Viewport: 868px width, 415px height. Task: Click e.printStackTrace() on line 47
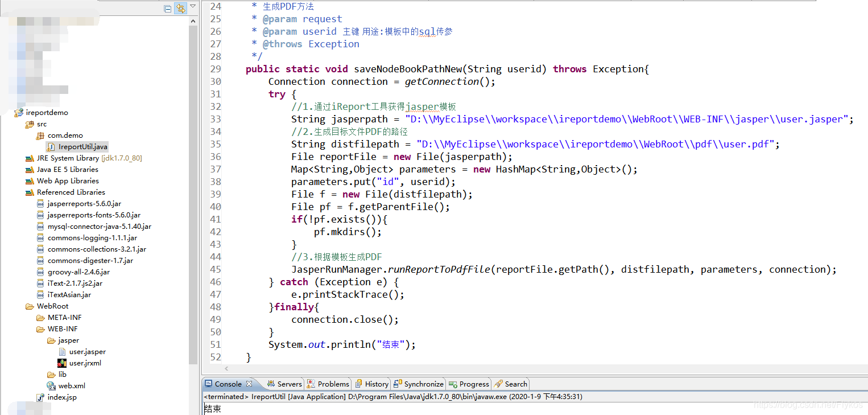click(348, 294)
